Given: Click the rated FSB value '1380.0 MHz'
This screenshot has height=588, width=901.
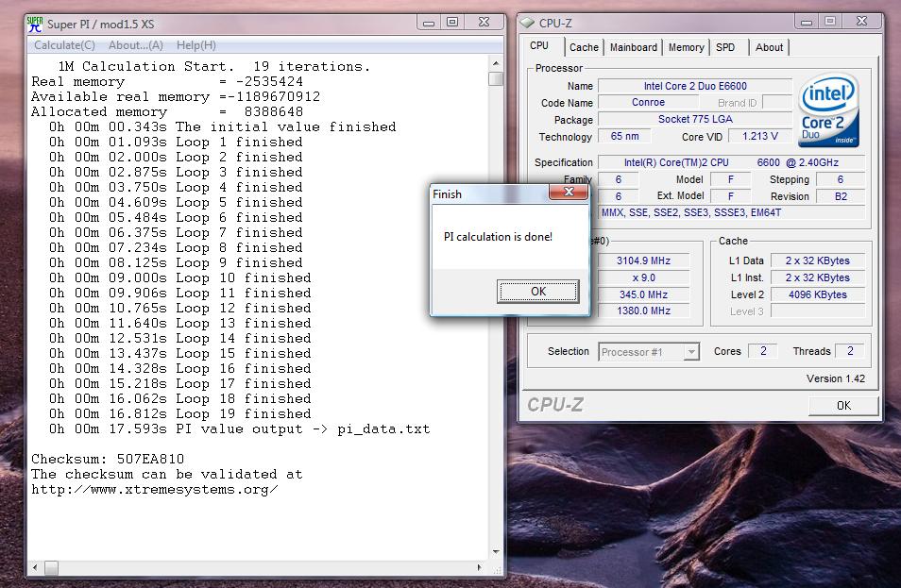Looking at the screenshot, I should pyautogui.click(x=643, y=311).
